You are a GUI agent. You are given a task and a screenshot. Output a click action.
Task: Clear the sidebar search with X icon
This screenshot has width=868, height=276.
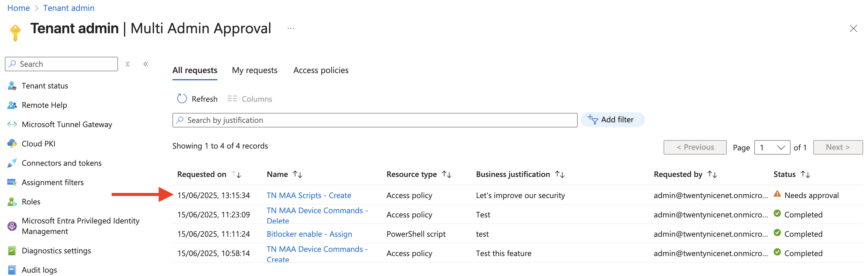click(x=128, y=64)
